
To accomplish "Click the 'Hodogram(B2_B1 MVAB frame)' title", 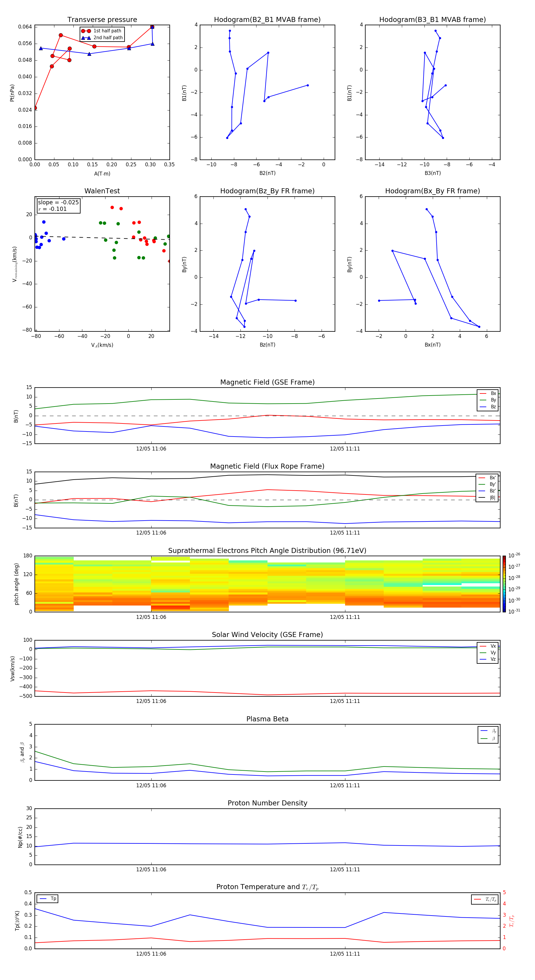I will point(267,20).
